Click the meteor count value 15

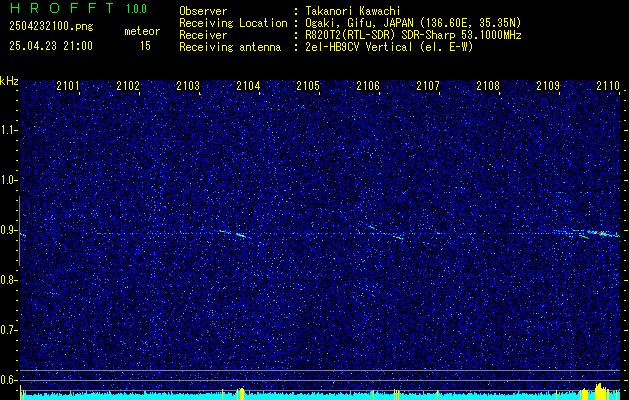click(145, 46)
